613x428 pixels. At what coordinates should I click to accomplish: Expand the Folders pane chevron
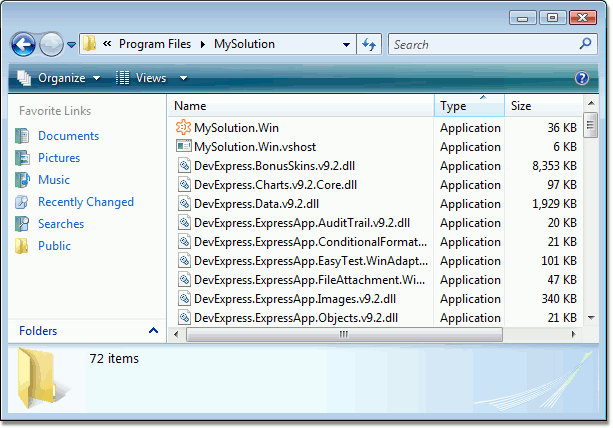[x=153, y=331]
